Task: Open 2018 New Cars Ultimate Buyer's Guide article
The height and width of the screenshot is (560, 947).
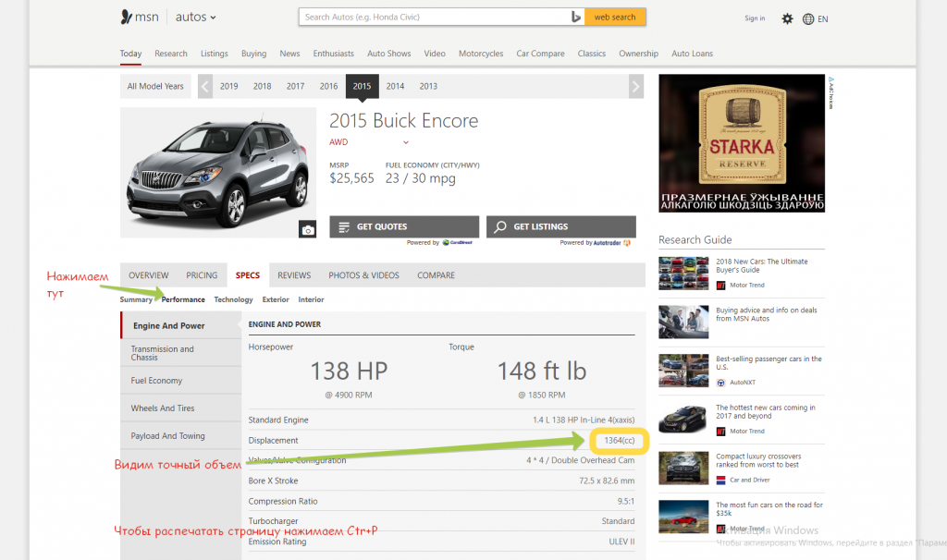Action: [762, 265]
